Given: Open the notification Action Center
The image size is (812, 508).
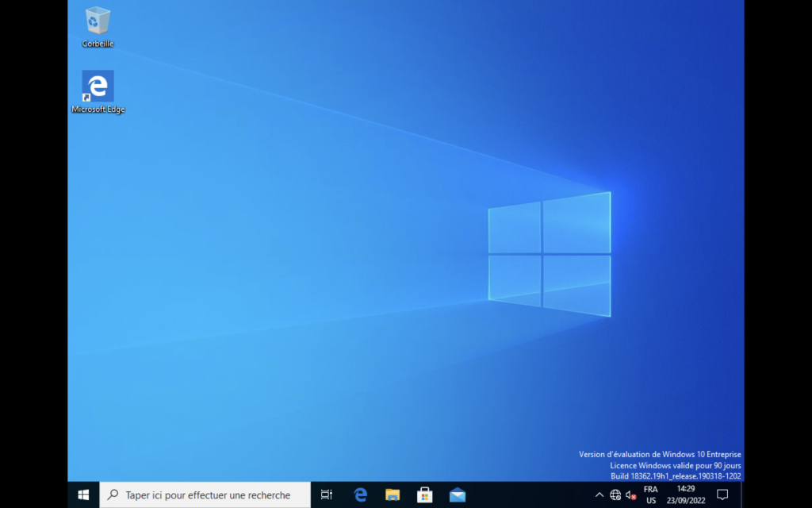Looking at the screenshot, I should [722, 495].
